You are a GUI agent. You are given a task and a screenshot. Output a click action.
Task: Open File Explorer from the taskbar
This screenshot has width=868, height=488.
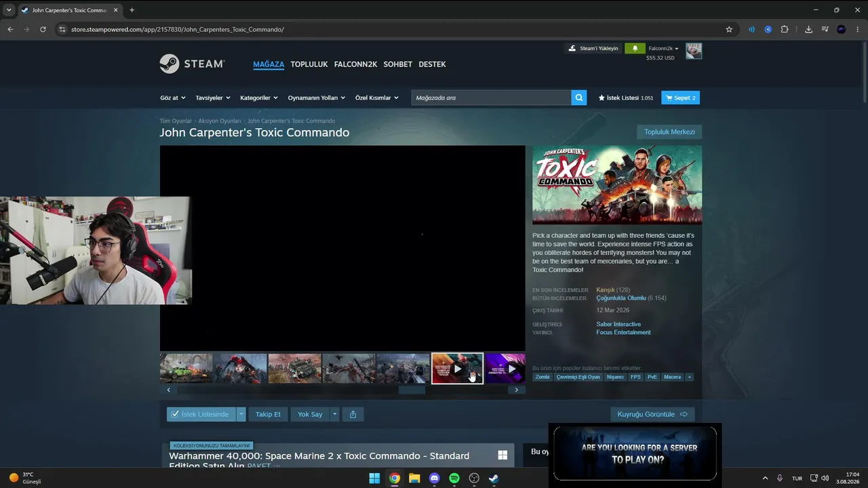click(414, 479)
